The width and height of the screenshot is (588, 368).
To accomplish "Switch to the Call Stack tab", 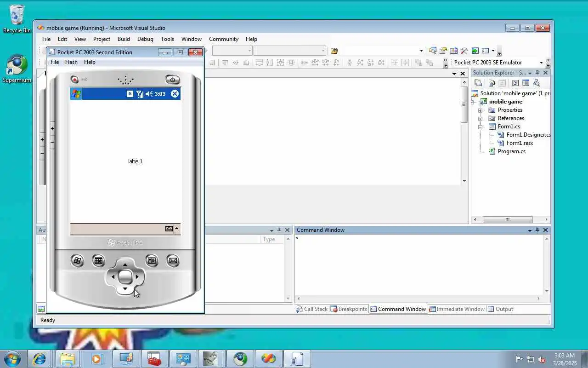I will coord(312,309).
